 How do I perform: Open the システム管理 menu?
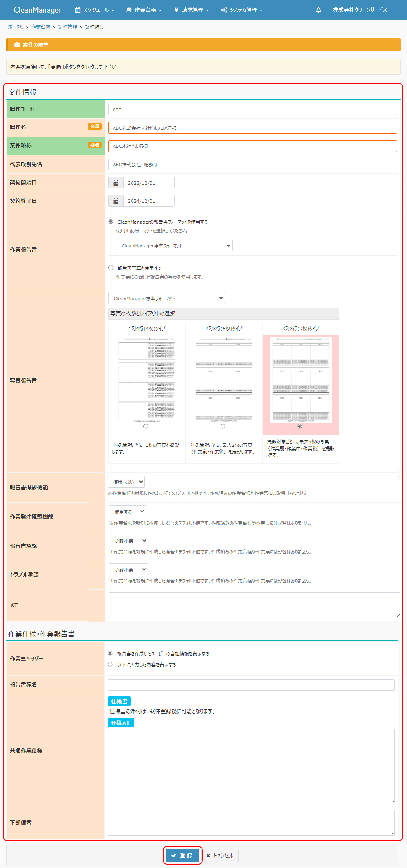pyautogui.click(x=242, y=10)
